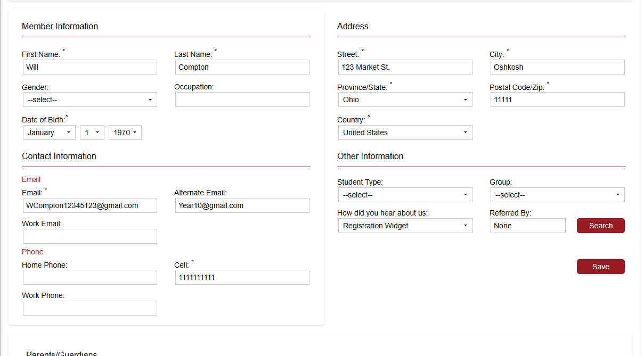Viewport: 644px width, 356px height.
Task: Open the birth day dropdown
Action: click(92, 133)
